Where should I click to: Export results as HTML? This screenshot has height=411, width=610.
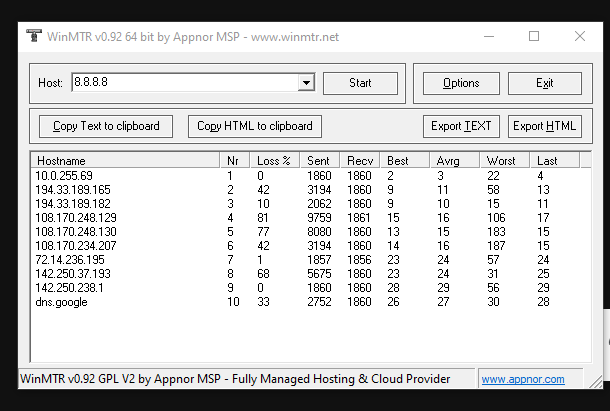click(x=545, y=126)
